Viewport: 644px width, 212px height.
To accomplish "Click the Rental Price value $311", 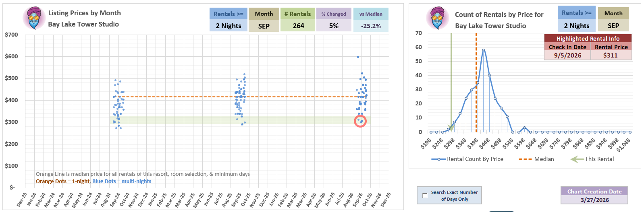I will point(611,56).
